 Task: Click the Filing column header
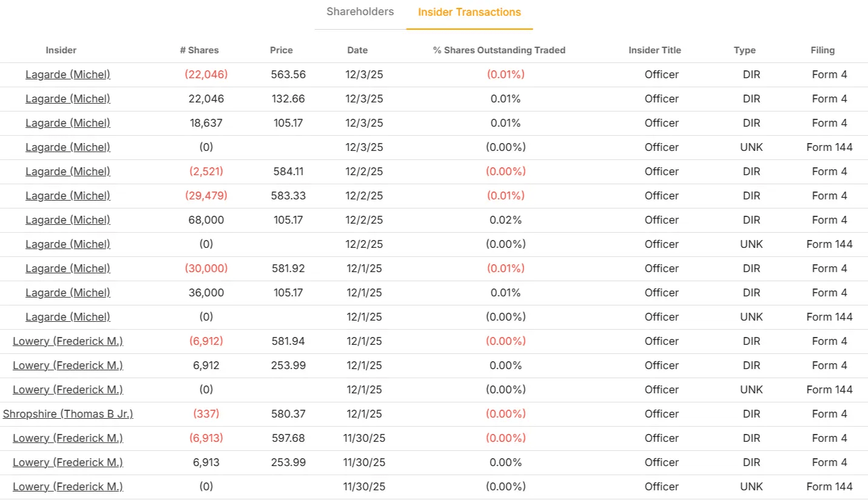pyautogui.click(x=823, y=50)
